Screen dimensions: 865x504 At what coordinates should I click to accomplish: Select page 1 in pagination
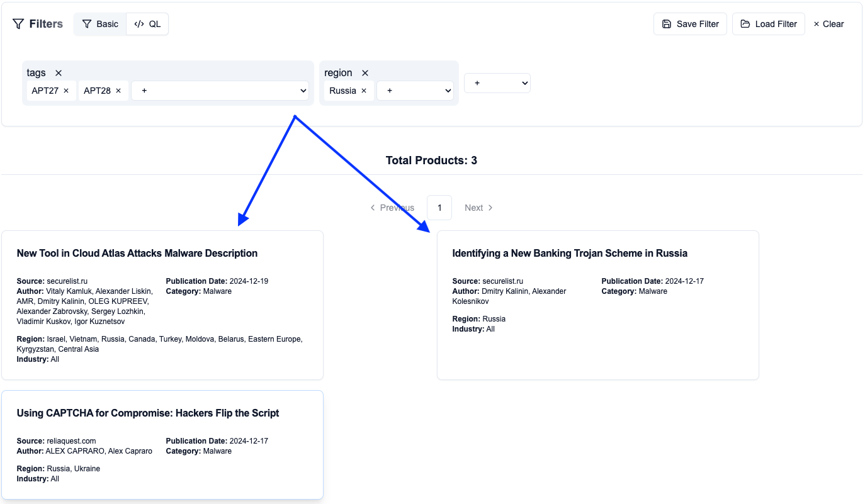point(439,207)
